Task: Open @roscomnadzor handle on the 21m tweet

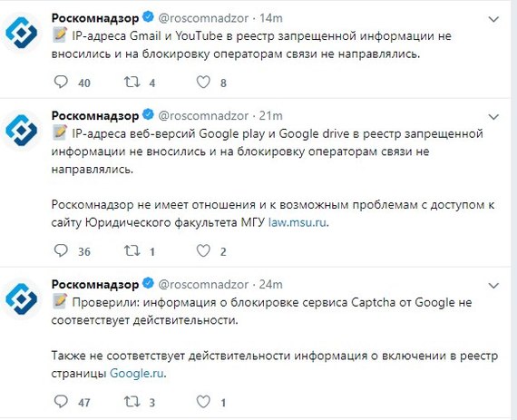Action: tap(203, 116)
